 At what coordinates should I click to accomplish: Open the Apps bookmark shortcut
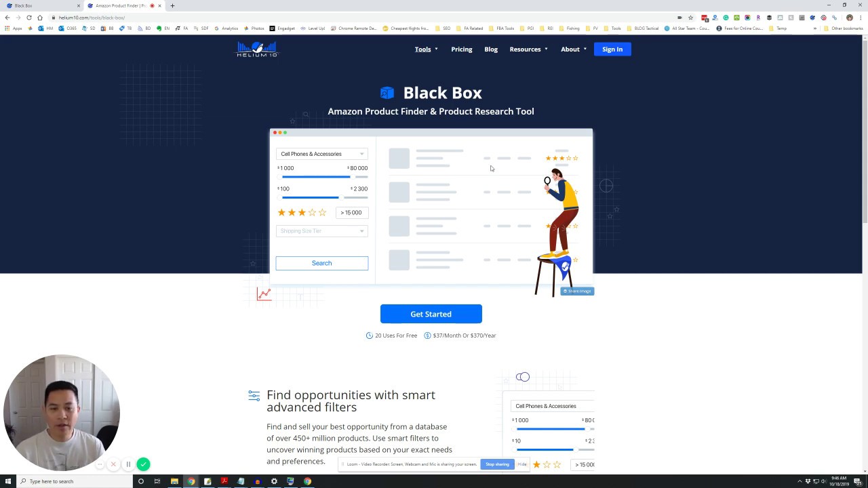tap(14, 28)
